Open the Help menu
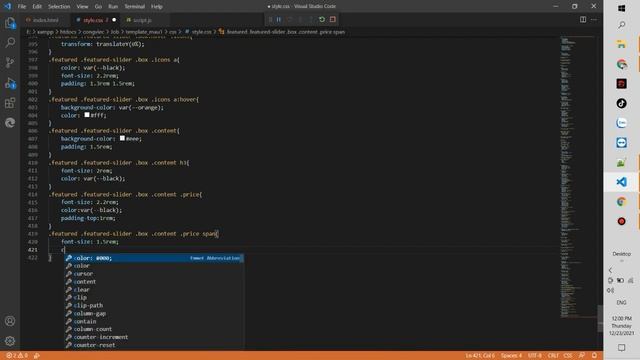 coord(157,7)
